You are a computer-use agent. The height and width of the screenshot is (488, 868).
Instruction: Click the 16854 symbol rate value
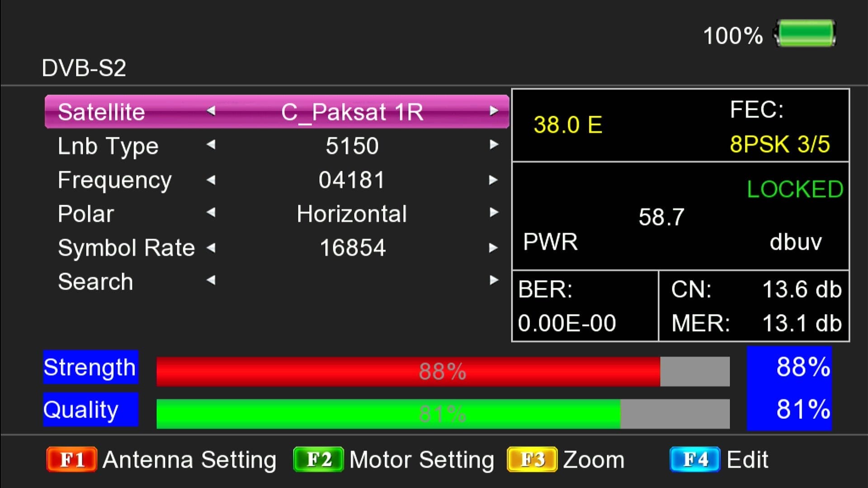[x=353, y=248]
